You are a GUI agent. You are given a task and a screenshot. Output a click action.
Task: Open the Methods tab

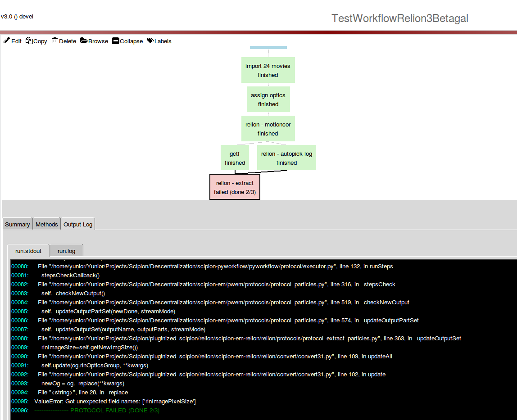pos(46,224)
